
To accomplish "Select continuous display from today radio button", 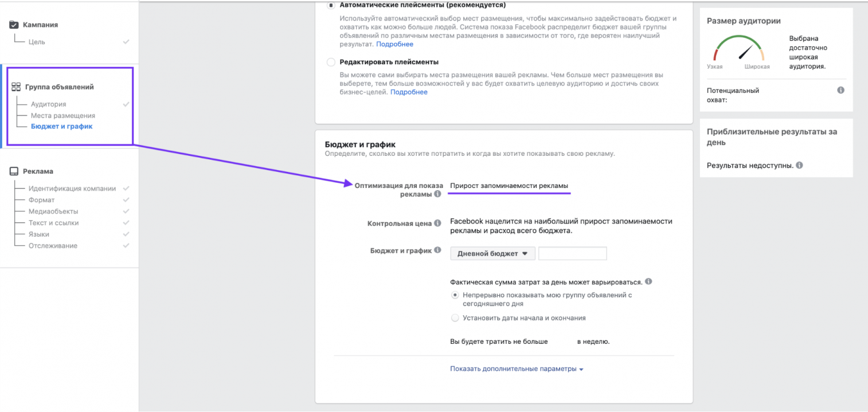I will tap(455, 295).
